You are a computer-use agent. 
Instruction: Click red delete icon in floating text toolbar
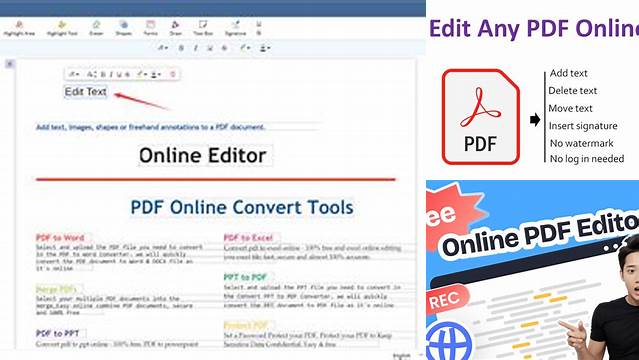pyautogui.click(x=173, y=74)
